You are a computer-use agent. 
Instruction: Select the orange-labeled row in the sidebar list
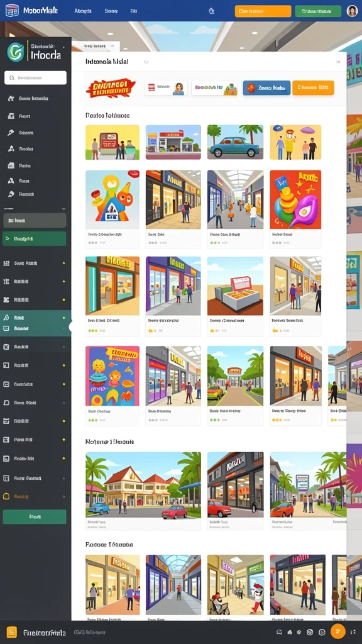click(35, 496)
